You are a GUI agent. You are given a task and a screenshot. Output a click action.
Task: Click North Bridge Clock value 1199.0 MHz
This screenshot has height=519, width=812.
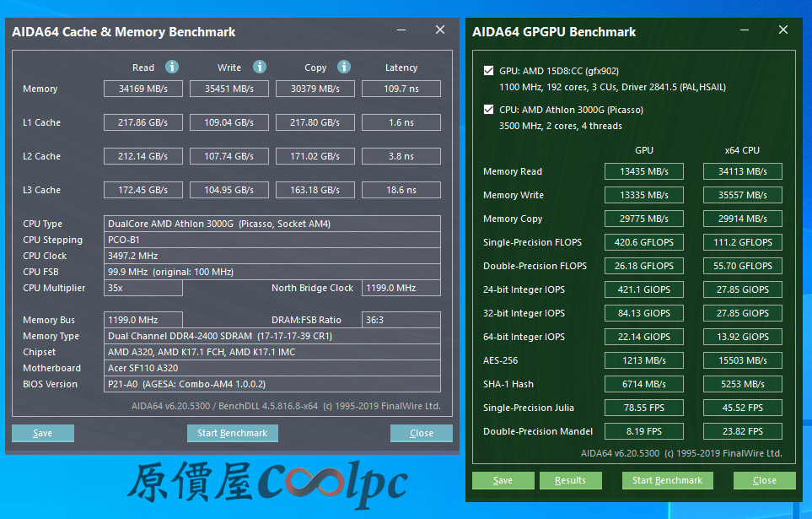point(401,288)
